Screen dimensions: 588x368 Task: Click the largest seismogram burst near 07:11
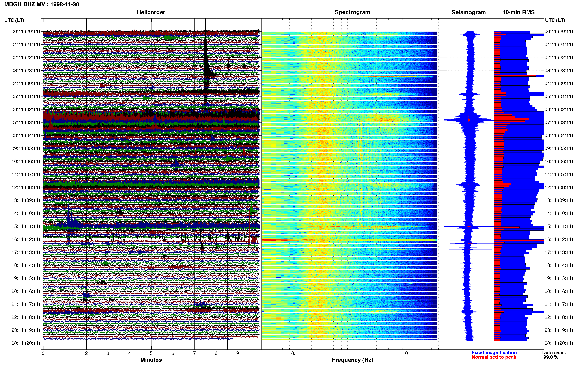tap(469, 120)
